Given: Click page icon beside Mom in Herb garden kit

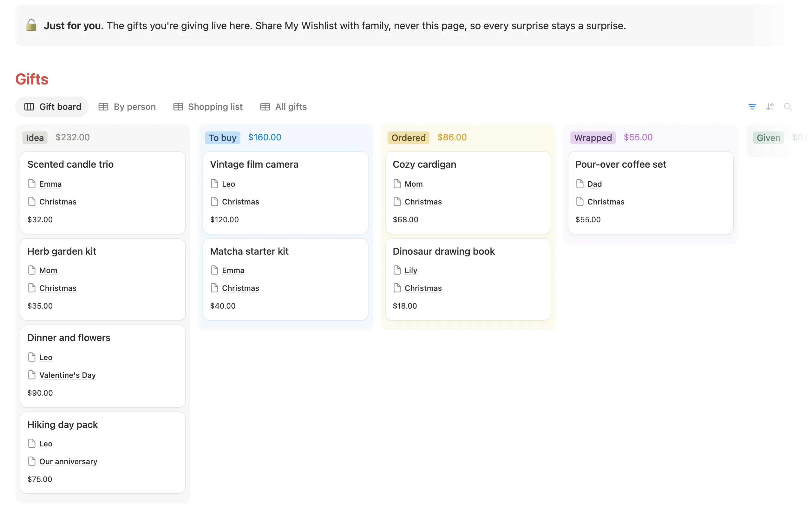Looking at the screenshot, I should pos(32,270).
